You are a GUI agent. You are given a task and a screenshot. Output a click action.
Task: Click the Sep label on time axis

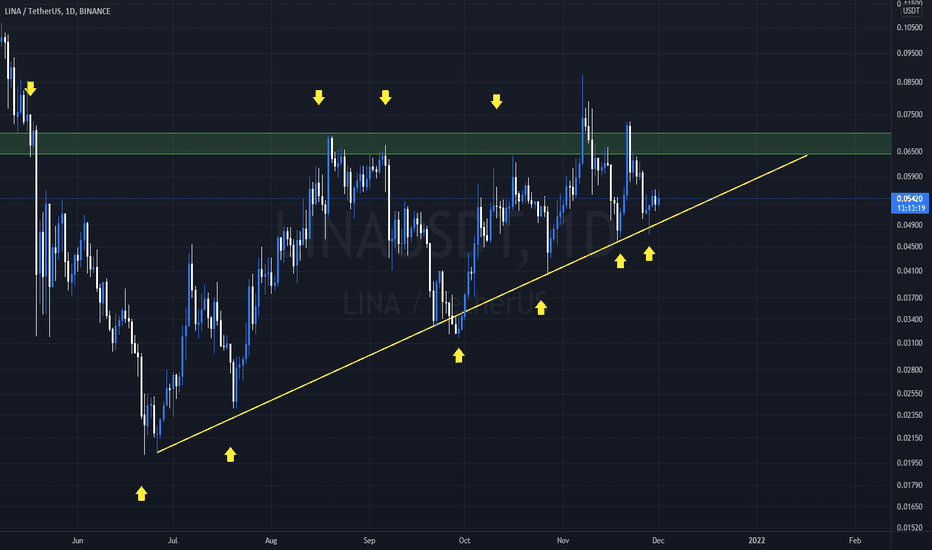(369, 541)
